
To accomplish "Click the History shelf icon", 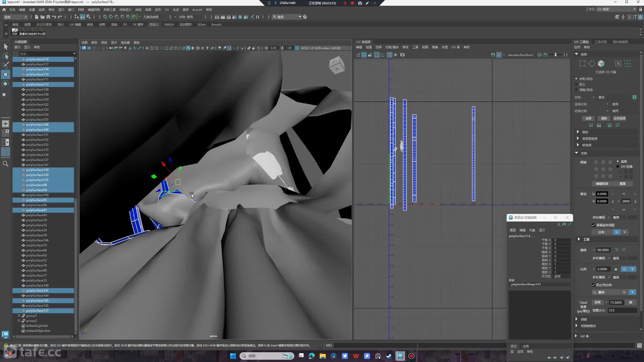I will coord(15,32).
